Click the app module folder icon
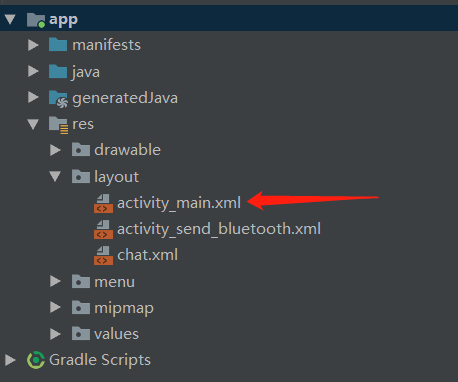Viewport: 458px width, 382px height. 36,20
